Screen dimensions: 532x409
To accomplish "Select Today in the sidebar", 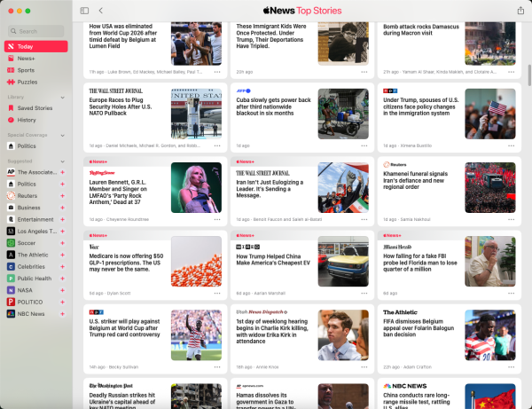I will (36, 46).
